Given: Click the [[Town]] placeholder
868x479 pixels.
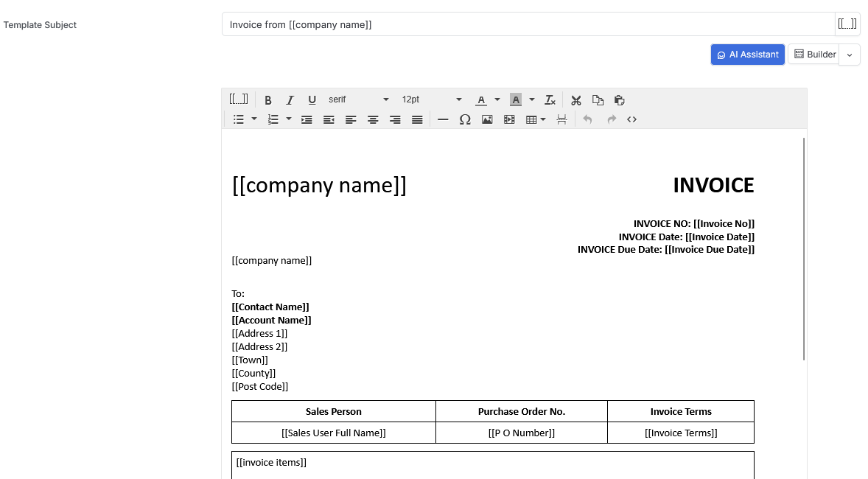Looking at the screenshot, I should tap(250, 360).
